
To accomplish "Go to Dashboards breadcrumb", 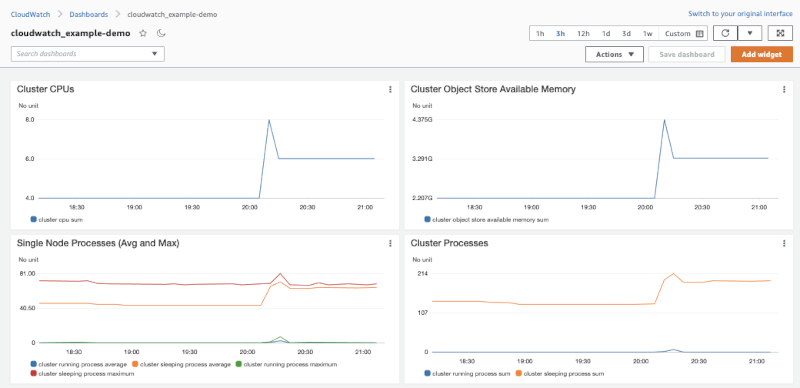I will [x=89, y=14].
